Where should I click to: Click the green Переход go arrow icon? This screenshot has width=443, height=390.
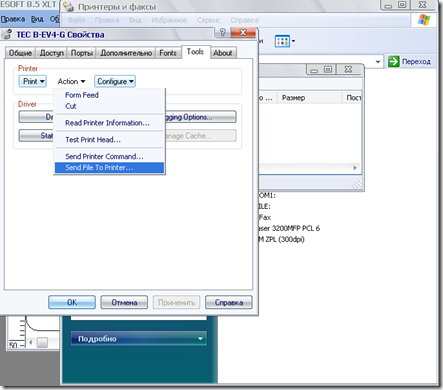393,61
